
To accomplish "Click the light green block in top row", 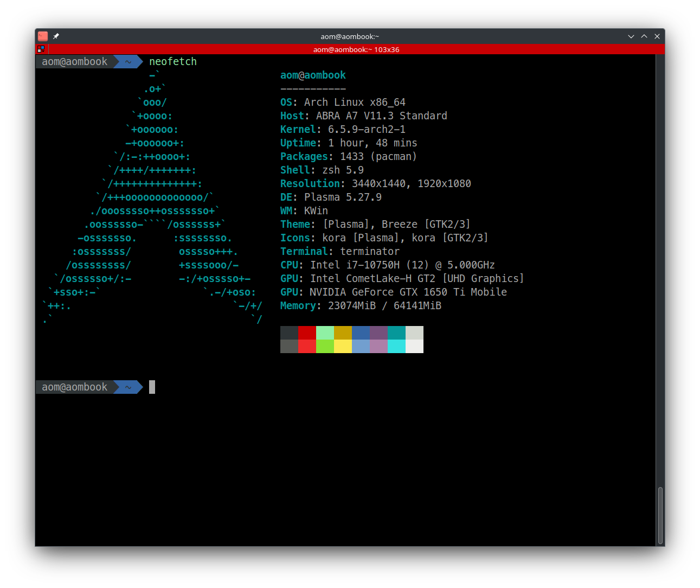I will [325, 333].
